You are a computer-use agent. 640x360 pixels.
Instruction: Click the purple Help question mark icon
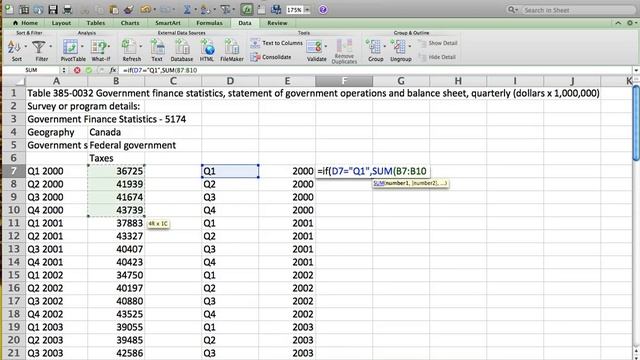[x=323, y=9]
